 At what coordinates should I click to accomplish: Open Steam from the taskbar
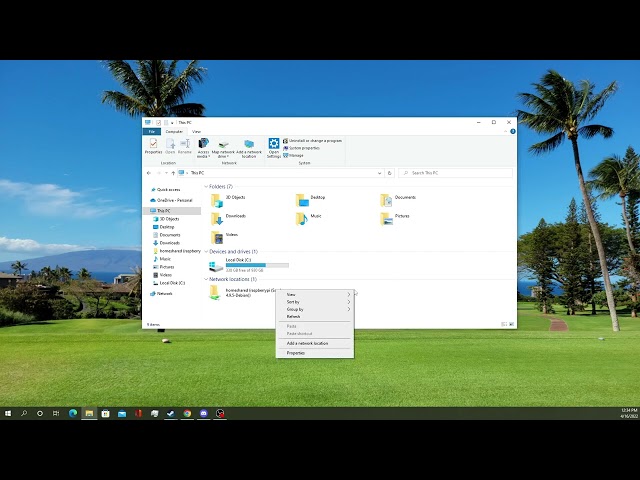pyautogui.click(x=171, y=413)
